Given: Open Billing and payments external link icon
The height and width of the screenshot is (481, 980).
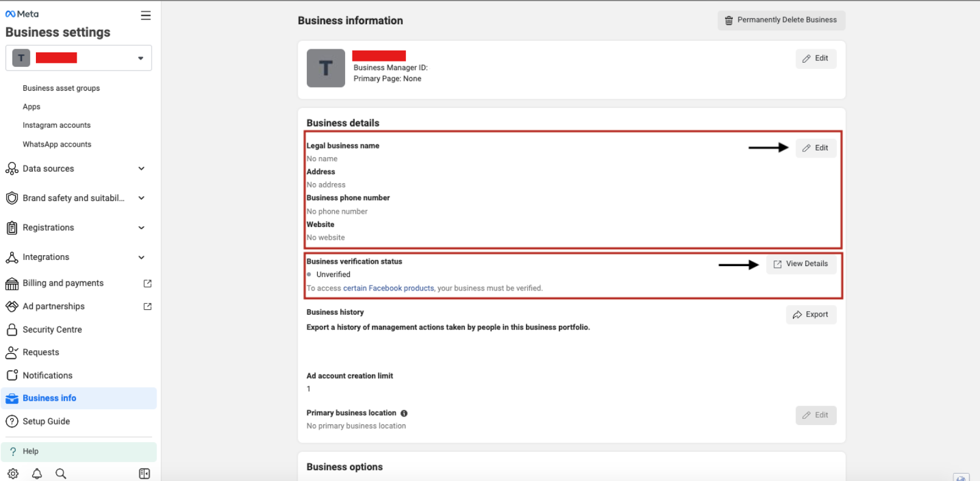Looking at the screenshot, I should coord(147,284).
